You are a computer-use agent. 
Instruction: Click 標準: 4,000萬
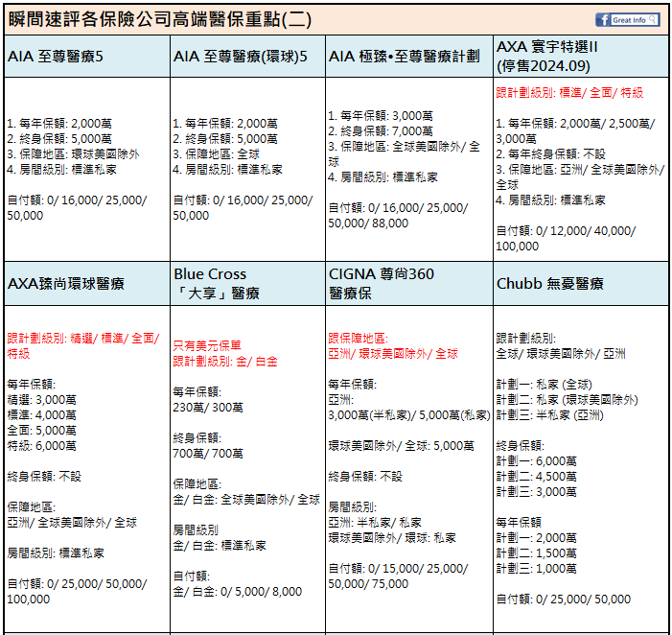coord(41,415)
